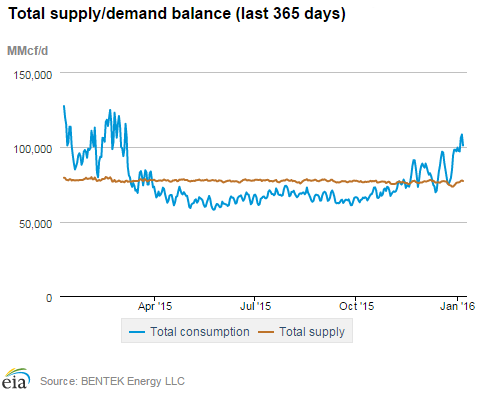This screenshot has height=393, width=477.
Task: Toggle the Total consumption legend entry
Action: [189, 332]
